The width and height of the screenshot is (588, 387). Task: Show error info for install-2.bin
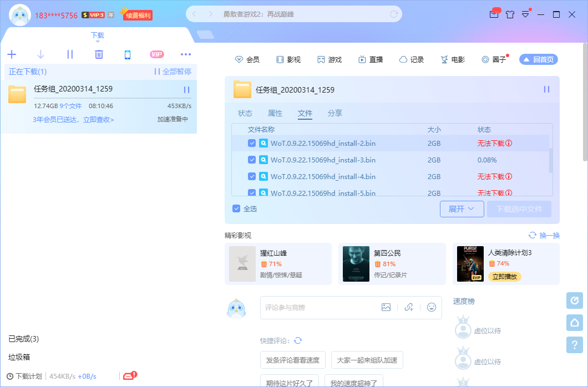tap(509, 143)
